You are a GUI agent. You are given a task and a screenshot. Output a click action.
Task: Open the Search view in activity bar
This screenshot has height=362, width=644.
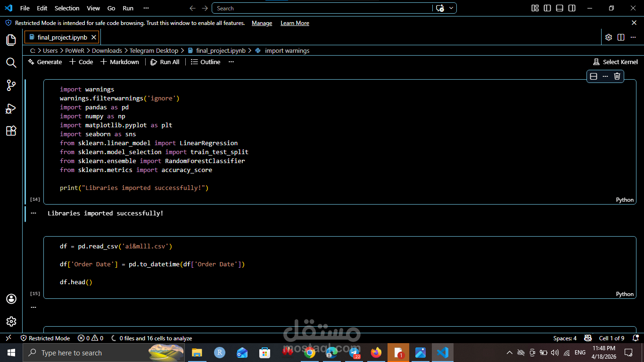(11, 63)
